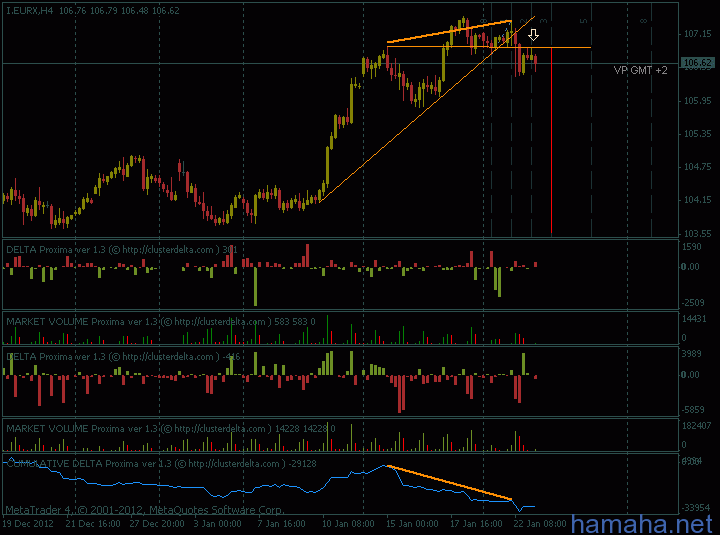Click the 105.35 price scale label
The height and width of the screenshot is (535, 720).
697,134
